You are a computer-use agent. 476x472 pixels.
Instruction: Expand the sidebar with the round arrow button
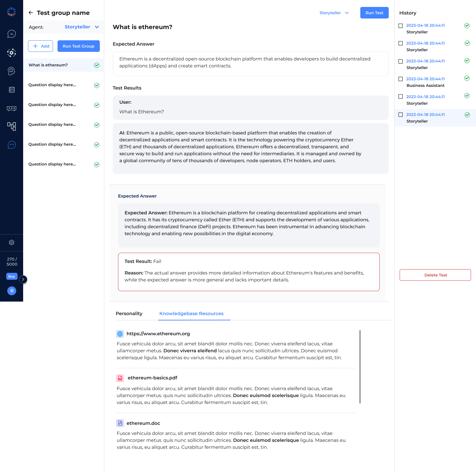(23, 279)
